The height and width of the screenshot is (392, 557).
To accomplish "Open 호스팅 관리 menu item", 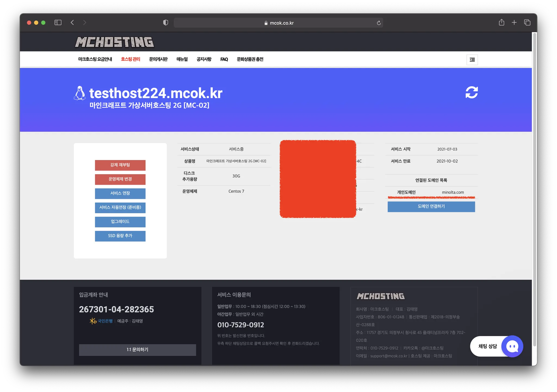I will (x=130, y=59).
